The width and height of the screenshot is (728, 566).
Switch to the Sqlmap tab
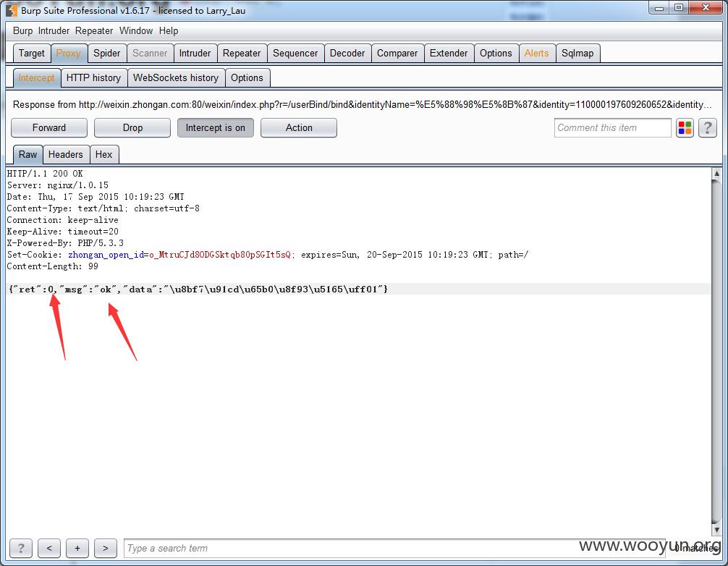pyautogui.click(x=577, y=54)
